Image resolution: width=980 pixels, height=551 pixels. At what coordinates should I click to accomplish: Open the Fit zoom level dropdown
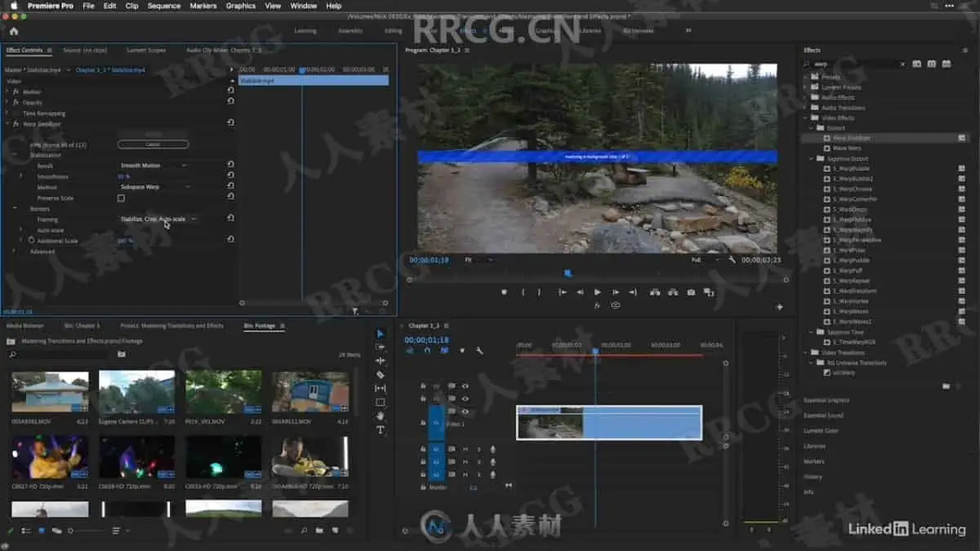pos(479,260)
